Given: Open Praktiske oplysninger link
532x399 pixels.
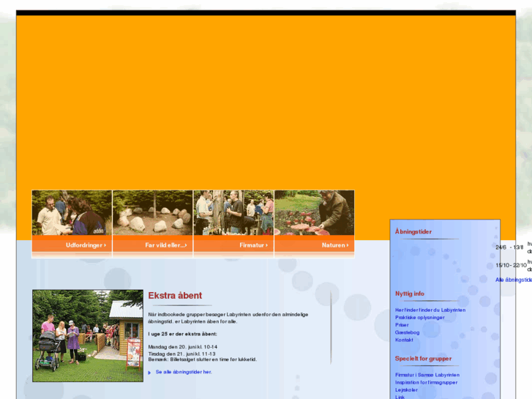Looking at the screenshot, I should pyautogui.click(x=420, y=318).
